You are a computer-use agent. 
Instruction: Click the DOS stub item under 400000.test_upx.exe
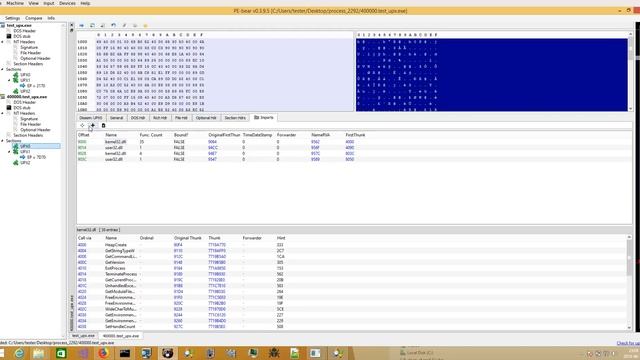point(22,108)
